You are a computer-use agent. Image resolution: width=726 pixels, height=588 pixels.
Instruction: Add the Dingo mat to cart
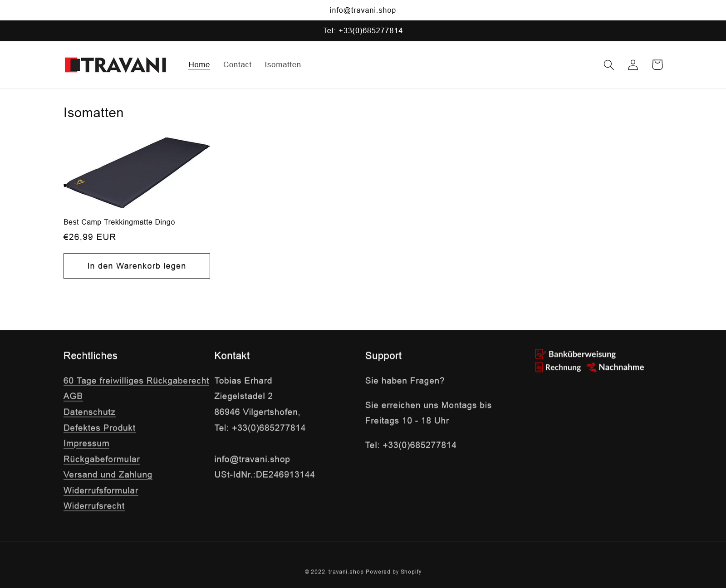pyautogui.click(x=137, y=266)
